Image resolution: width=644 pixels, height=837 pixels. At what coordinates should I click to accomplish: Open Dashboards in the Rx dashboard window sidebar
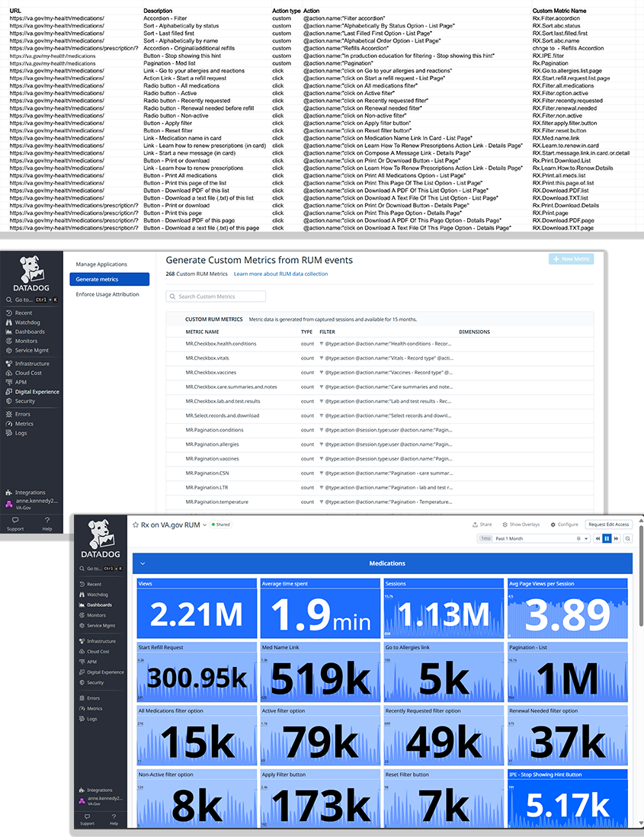95,604
